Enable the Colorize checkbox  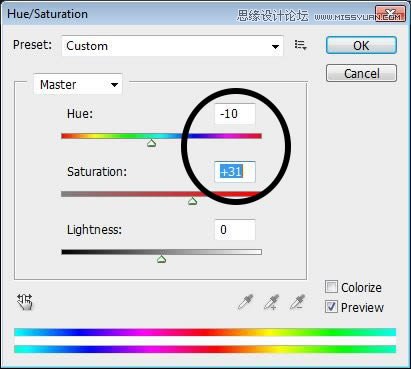coord(331,287)
